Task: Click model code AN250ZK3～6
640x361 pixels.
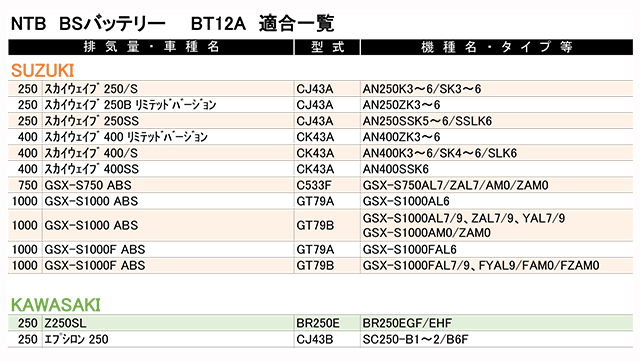Action: 401,105
